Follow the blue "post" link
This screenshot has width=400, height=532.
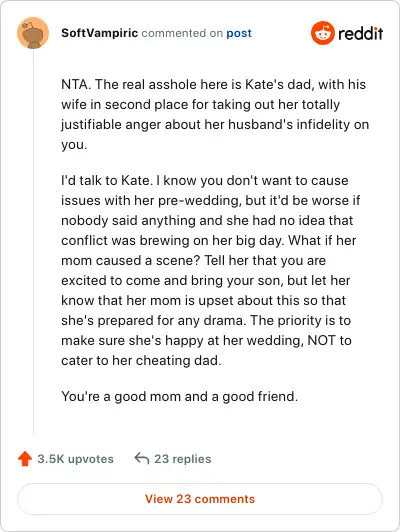[239, 33]
